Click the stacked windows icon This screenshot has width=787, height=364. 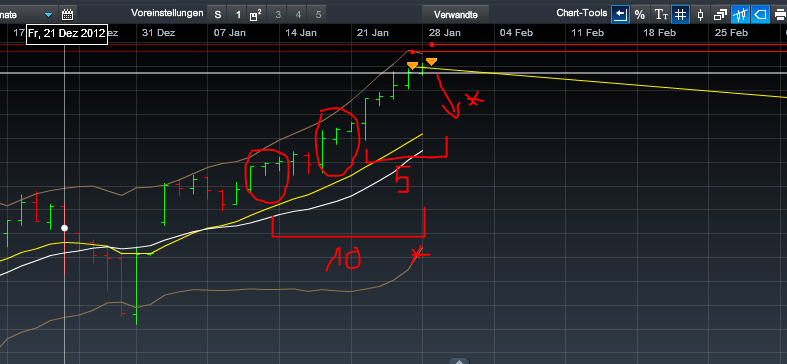tap(720, 15)
